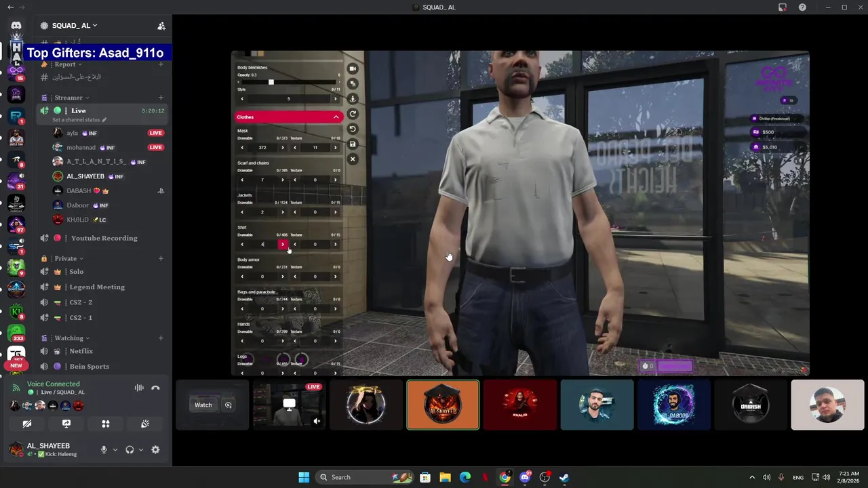Screen dimensions: 868x488
Task: Disconnect from voice with hang-up icon
Action: click(x=155, y=388)
